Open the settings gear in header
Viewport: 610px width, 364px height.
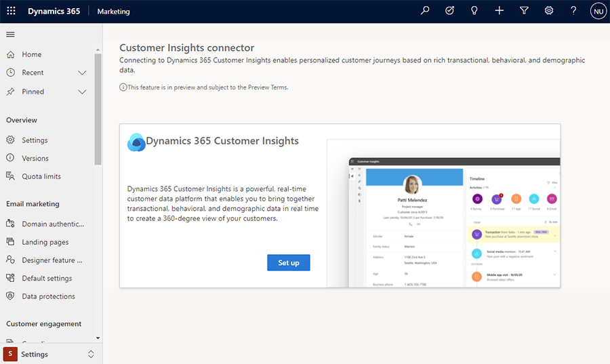click(x=549, y=11)
